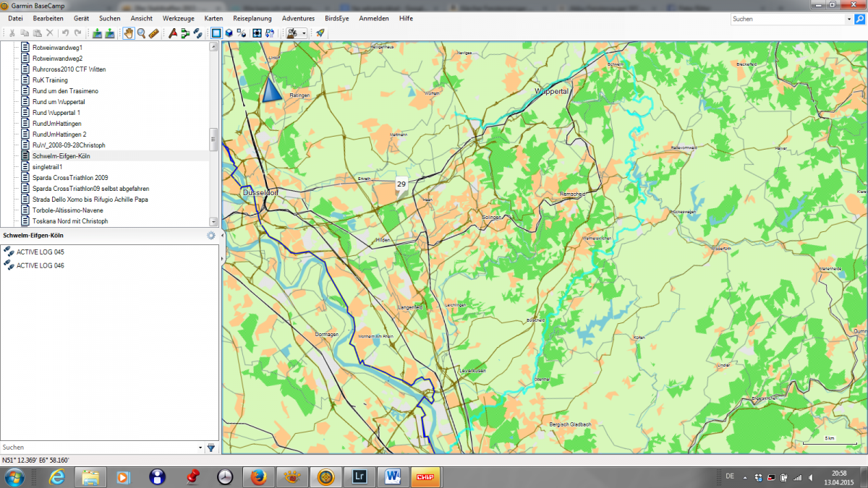Activate the Measure ruler tool

pyautogui.click(x=153, y=33)
